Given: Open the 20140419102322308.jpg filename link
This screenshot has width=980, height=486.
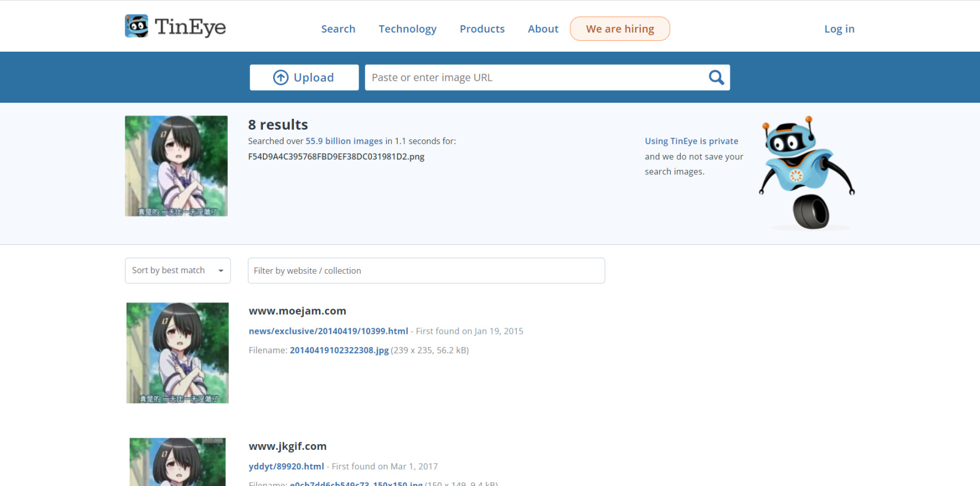Looking at the screenshot, I should (339, 350).
